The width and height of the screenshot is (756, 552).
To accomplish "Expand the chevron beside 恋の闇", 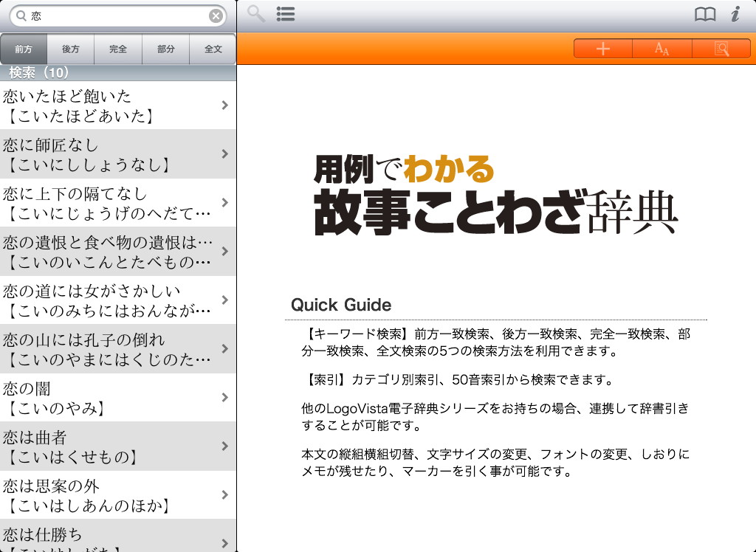I will click(x=224, y=398).
